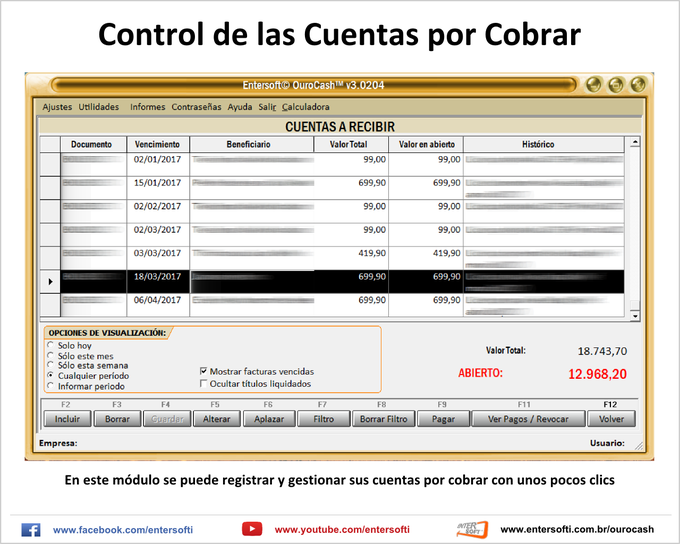Image resolution: width=680 pixels, height=544 pixels.
Task: Open the Contraseñas menu
Action: tap(196, 107)
